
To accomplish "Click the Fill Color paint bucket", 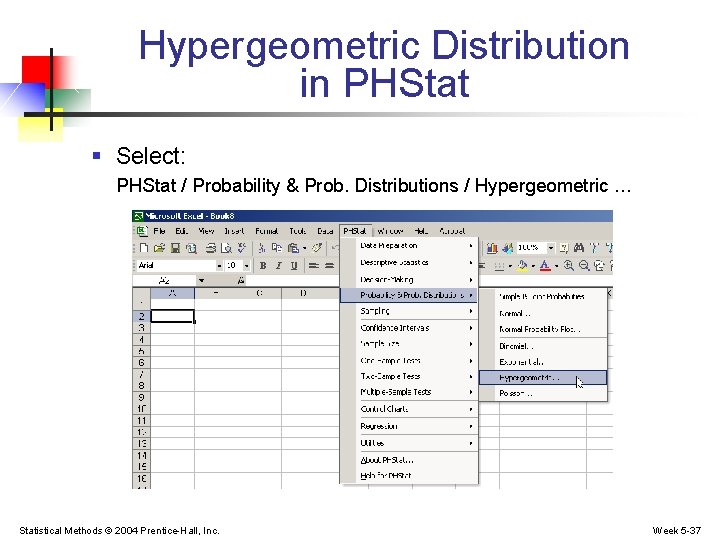I will tap(523, 265).
